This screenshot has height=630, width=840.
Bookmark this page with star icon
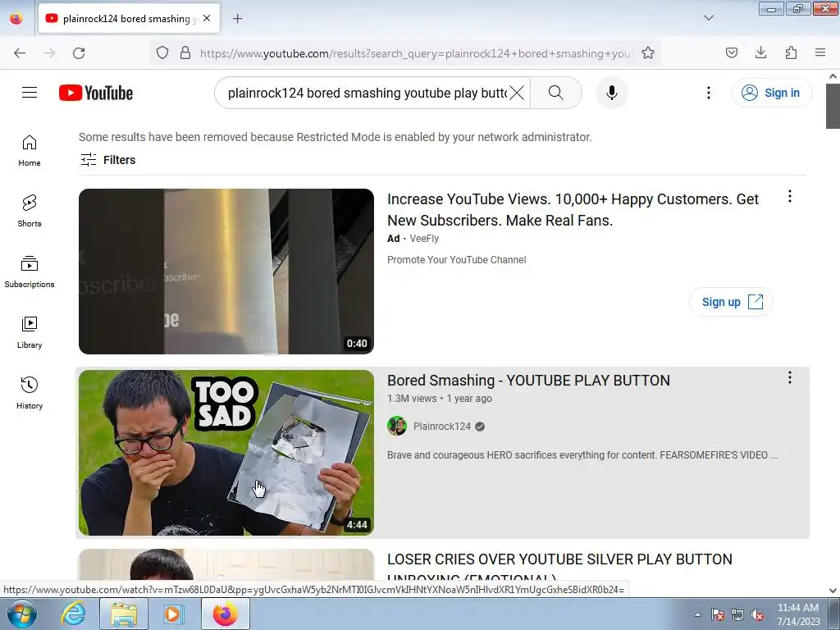[x=648, y=53]
